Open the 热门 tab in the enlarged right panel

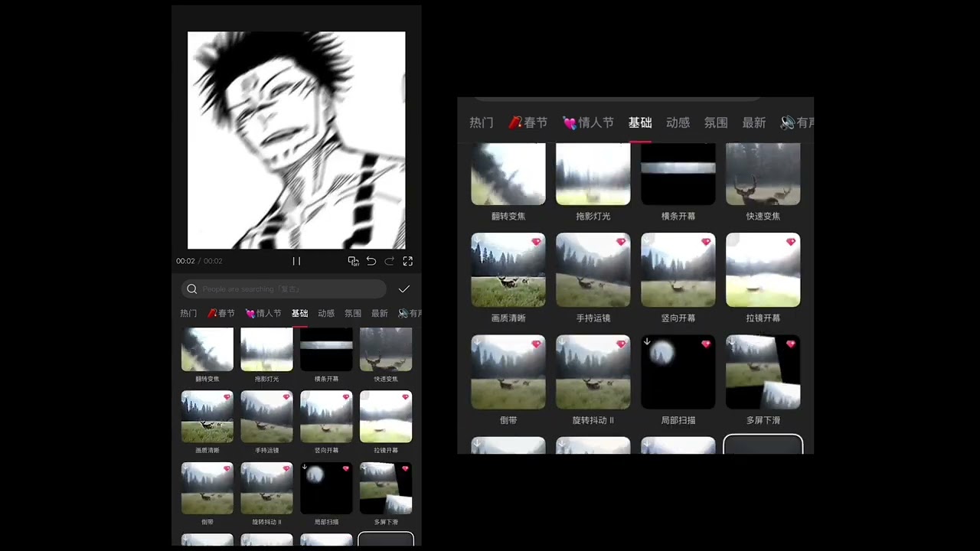click(x=482, y=122)
